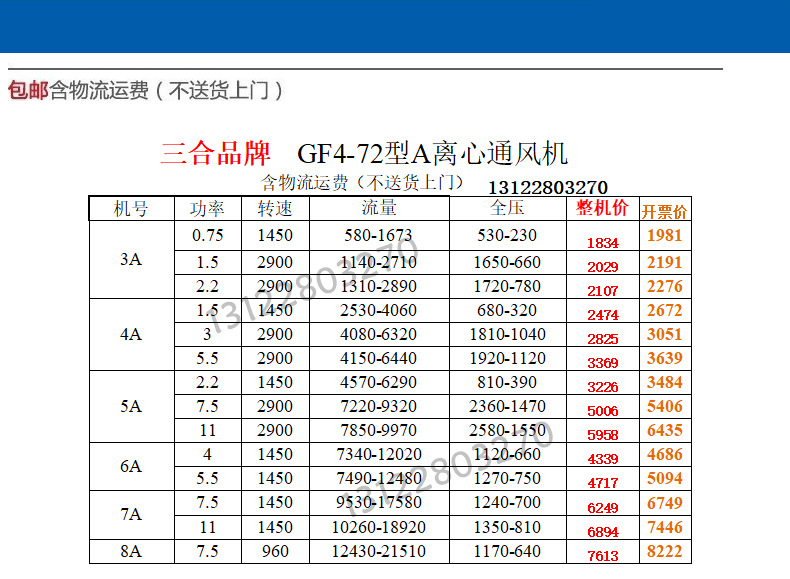Screen dimensions: 790x579
Task: Click the price 2474
Action: (603, 315)
